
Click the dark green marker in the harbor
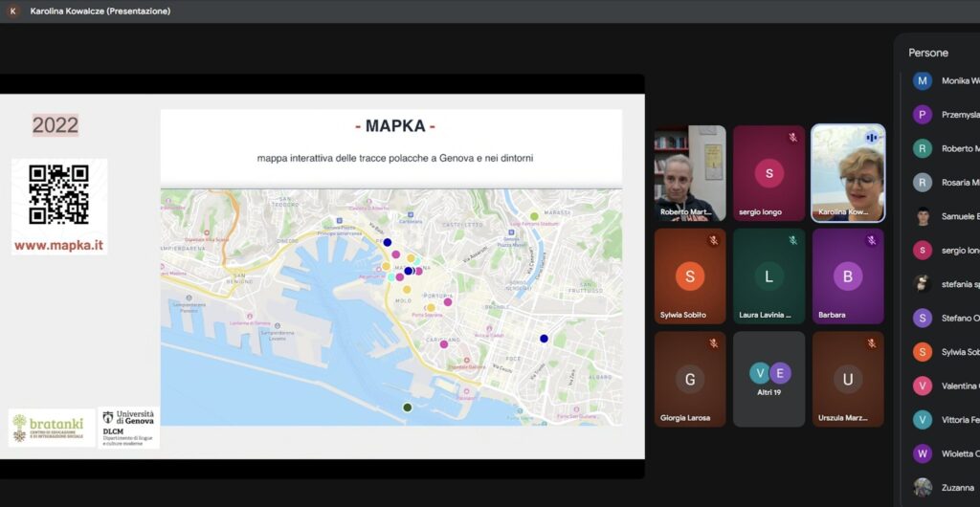click(x=407, y=408)
